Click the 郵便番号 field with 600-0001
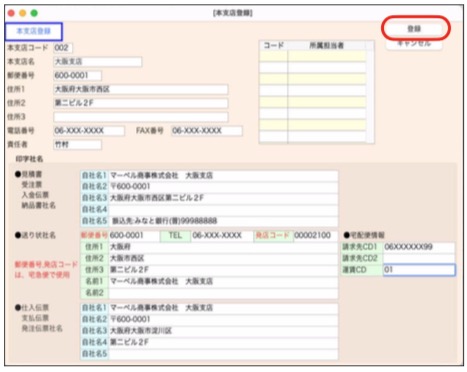 [x=77, y=75]
